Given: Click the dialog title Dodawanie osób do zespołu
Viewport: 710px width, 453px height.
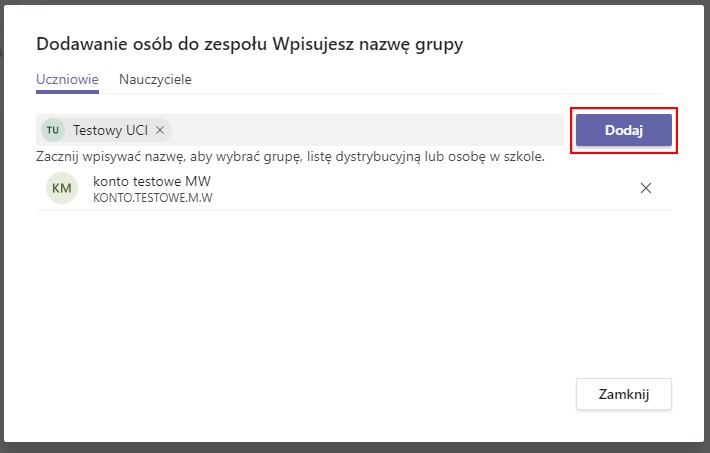Looking at the screenshot, I should [x=152, y=44].
